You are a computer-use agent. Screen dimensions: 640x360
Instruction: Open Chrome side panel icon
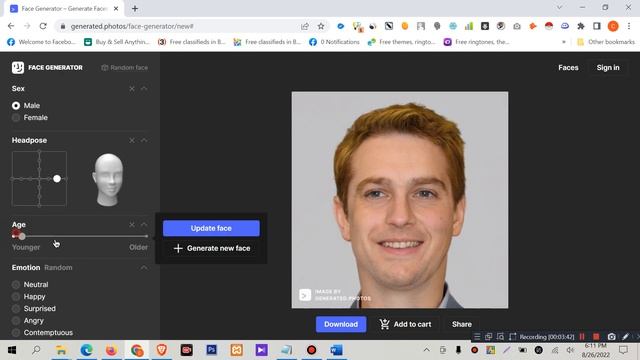point(596,26)
